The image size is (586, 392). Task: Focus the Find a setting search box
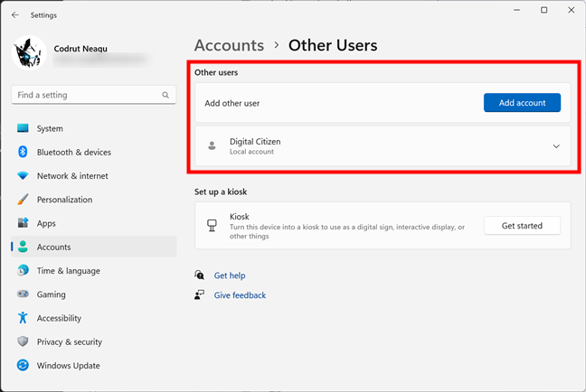pos(93,95)
